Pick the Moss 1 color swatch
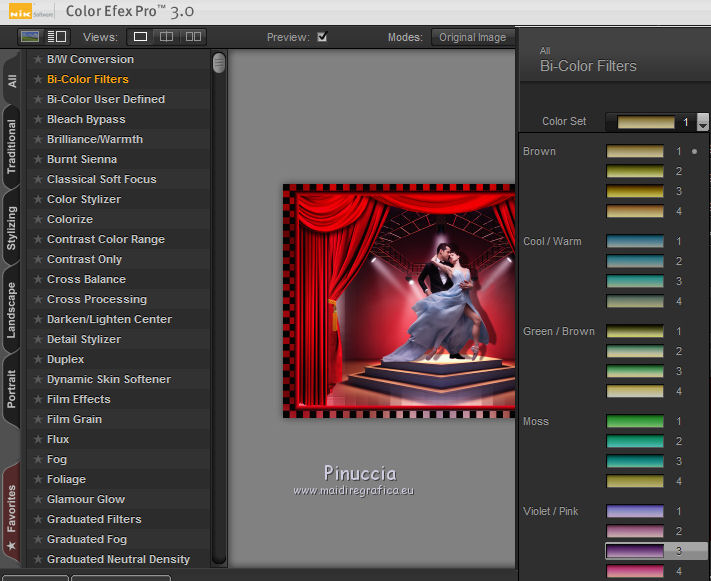This screenshot has width=711, height=581. coord(635,421)
